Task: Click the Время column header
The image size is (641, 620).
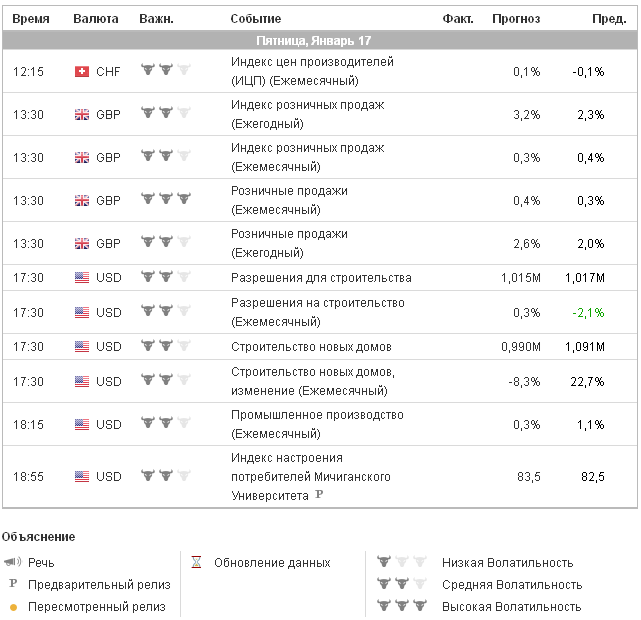Action: (x=30, y=19)
